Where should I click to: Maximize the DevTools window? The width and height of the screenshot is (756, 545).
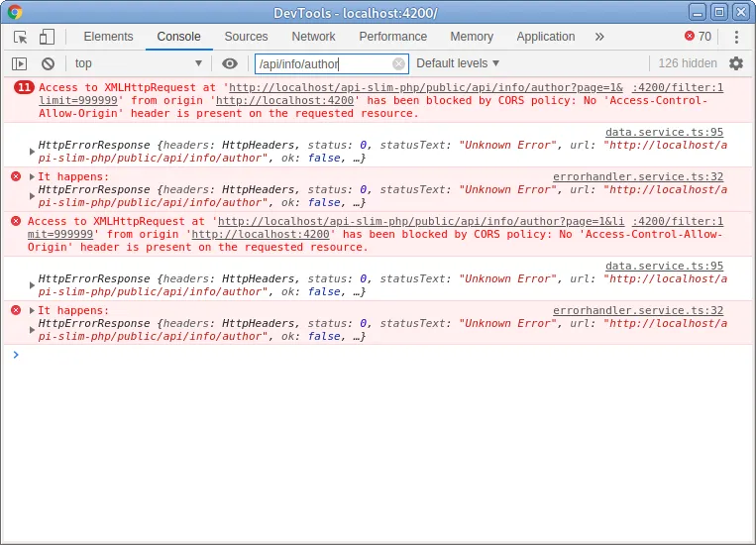pyautogui.click(x=719, y=12)
